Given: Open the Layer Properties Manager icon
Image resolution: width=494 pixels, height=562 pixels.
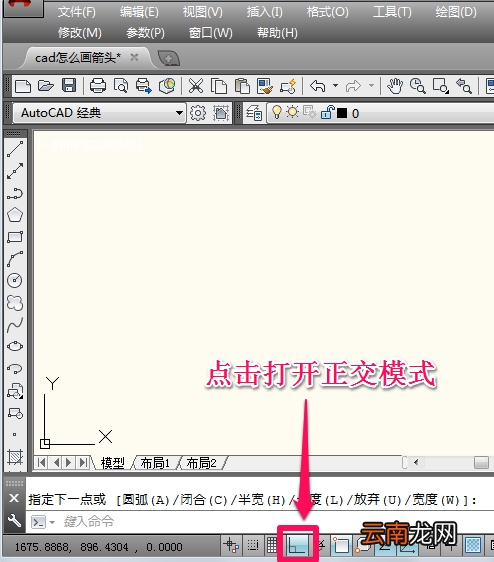Looking at the screenshot, I should tap(254, 113).
